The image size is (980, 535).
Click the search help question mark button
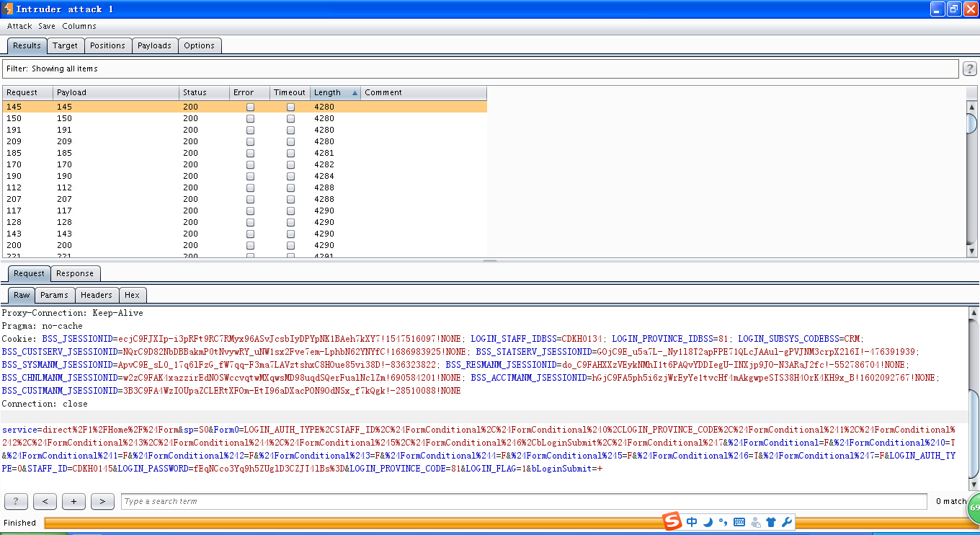click(x=16, y=501)
